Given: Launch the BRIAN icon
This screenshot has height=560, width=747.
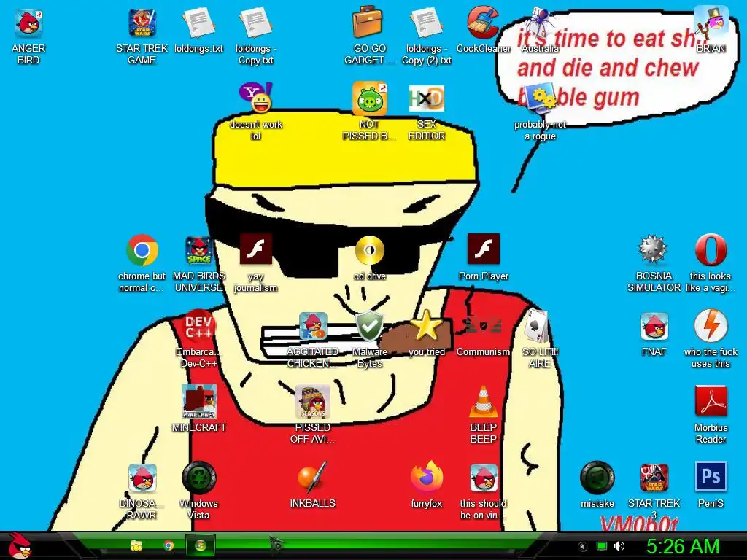Looking at the screenshot, I should 711,22.
